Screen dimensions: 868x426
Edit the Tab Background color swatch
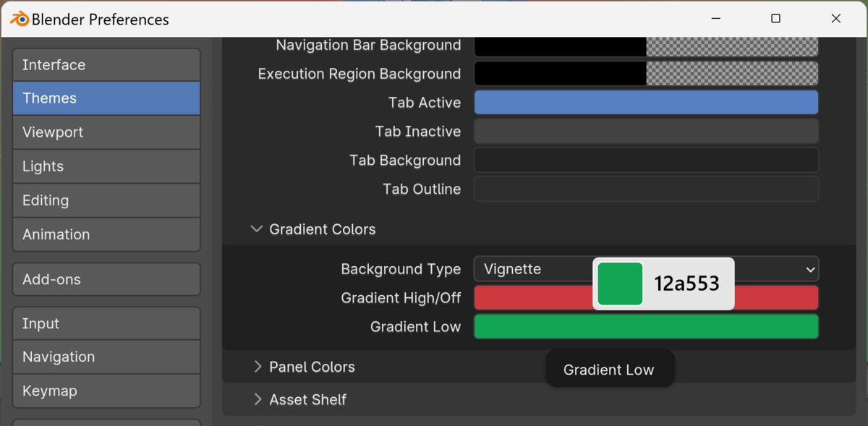[x=646, y=161]
